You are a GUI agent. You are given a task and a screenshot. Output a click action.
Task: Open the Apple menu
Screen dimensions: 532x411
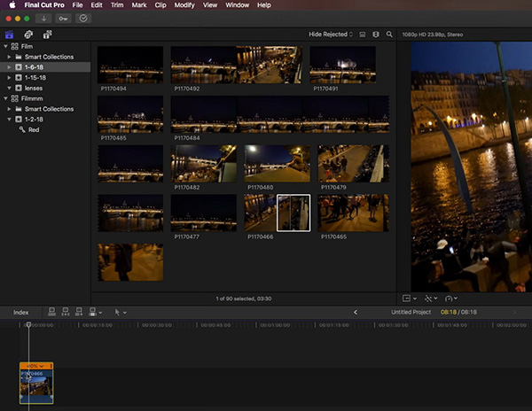(x=12, y=4)
